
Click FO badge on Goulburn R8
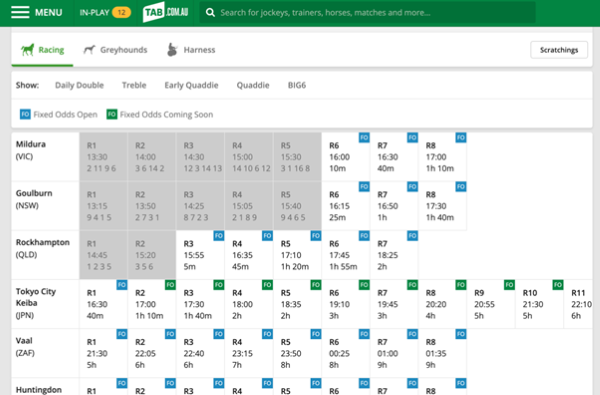(x=461, y=186)
